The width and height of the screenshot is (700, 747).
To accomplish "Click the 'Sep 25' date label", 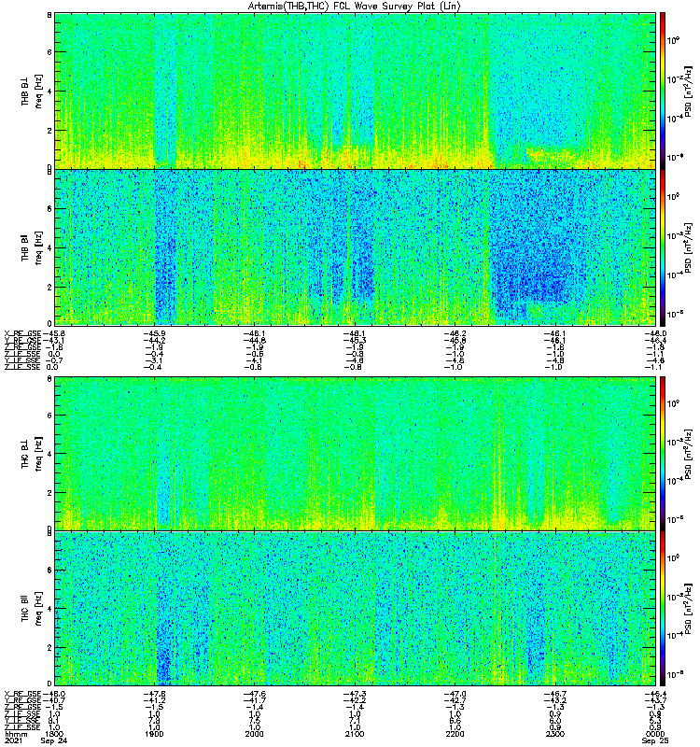I will 655,740.
